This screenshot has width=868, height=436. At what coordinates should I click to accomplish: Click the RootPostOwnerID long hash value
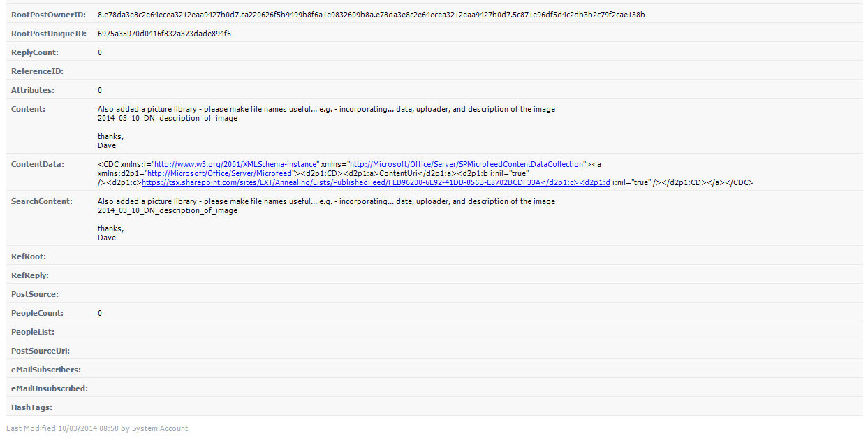371,15
